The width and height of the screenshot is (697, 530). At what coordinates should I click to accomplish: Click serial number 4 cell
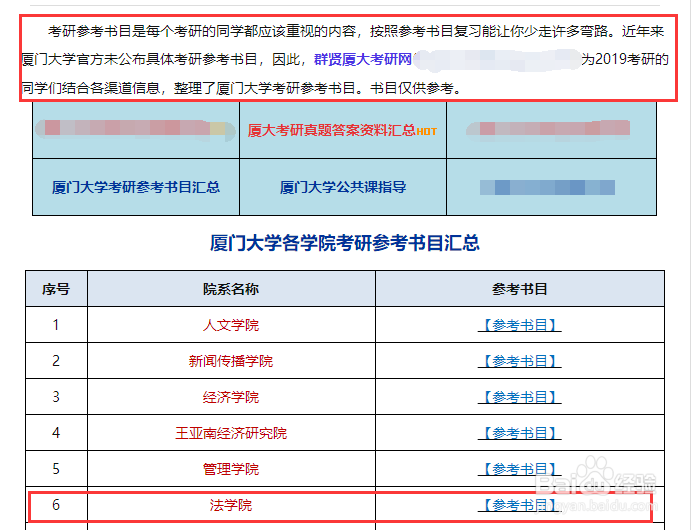[56, 433]
